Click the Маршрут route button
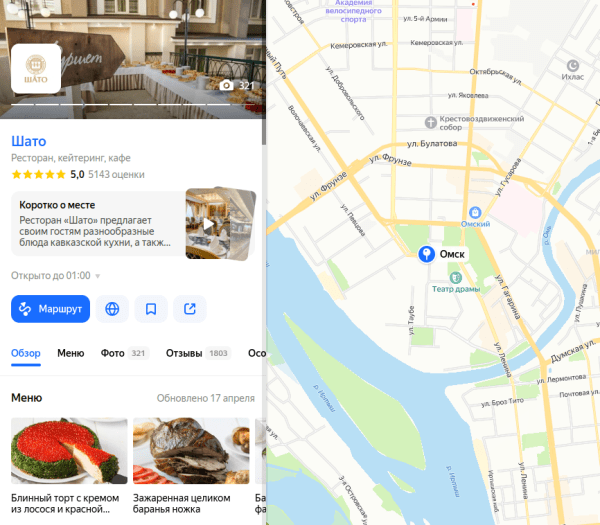 (x=51, y=309)
